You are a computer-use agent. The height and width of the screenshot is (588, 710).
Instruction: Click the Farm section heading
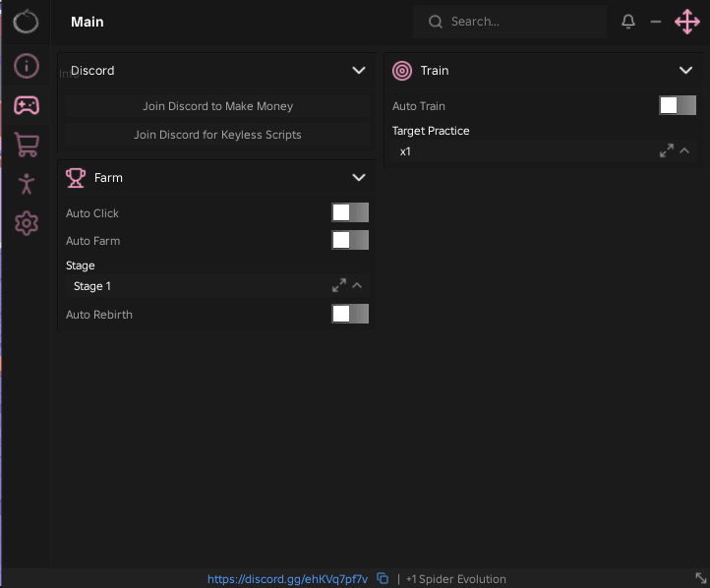pyautogui.click(x=108, y=177)
